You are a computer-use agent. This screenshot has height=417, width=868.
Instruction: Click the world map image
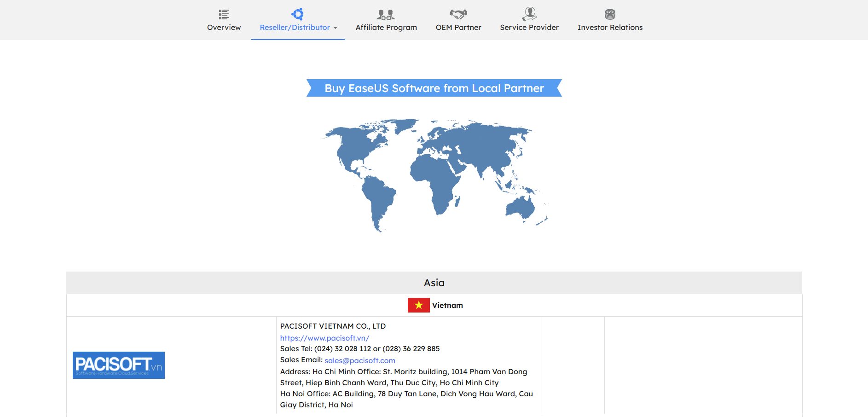434,175
